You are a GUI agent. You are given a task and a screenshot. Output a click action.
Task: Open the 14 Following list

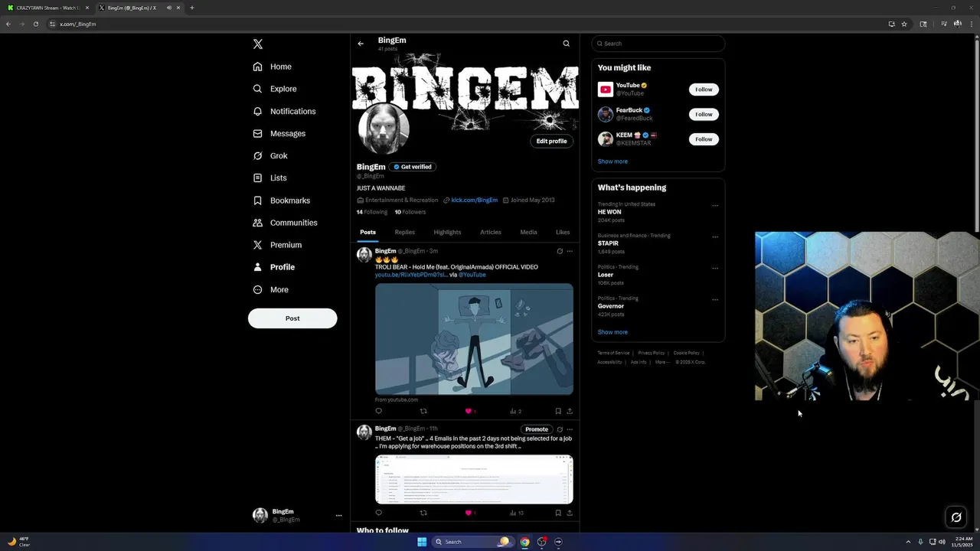pos(372,212)
